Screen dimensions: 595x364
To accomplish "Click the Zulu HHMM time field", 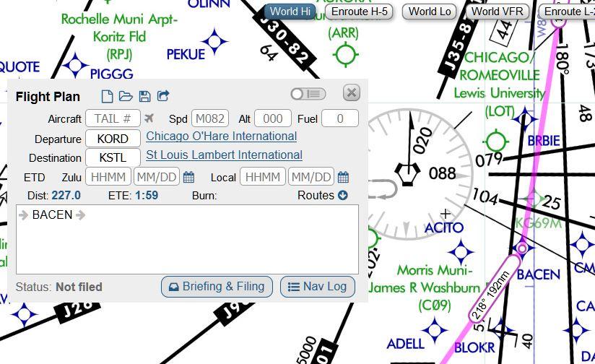I will [108, 177].
